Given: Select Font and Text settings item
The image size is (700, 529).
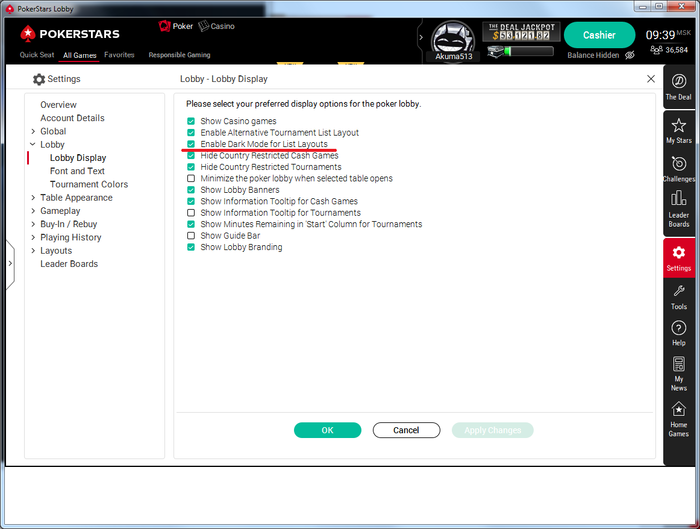Looking at the screenshot, I should [x=77, y=171].
